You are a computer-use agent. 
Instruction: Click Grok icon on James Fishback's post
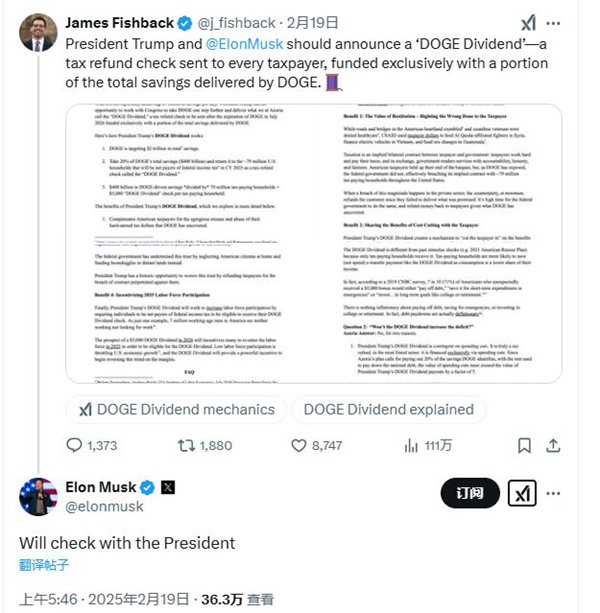(x=528, y=24)
